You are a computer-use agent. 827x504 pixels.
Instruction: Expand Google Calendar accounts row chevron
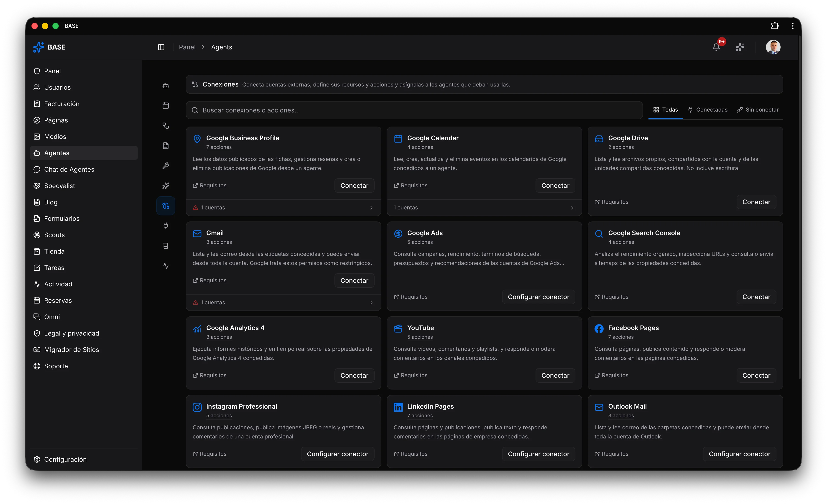pyautogui.click(x=572, y=208)
